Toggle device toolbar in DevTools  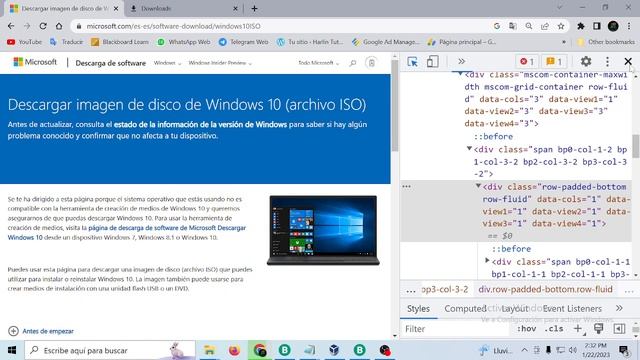tap(432, 62)
